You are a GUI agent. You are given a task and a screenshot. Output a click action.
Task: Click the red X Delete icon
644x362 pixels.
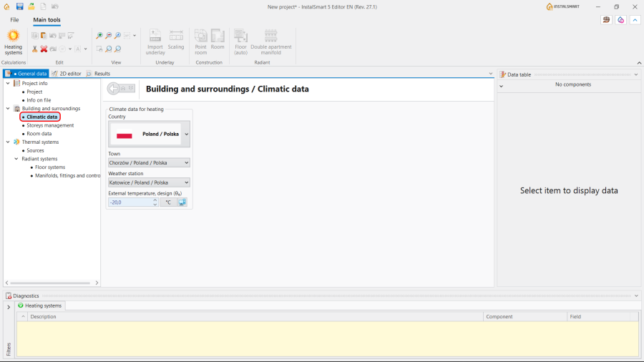coord(44,49)
